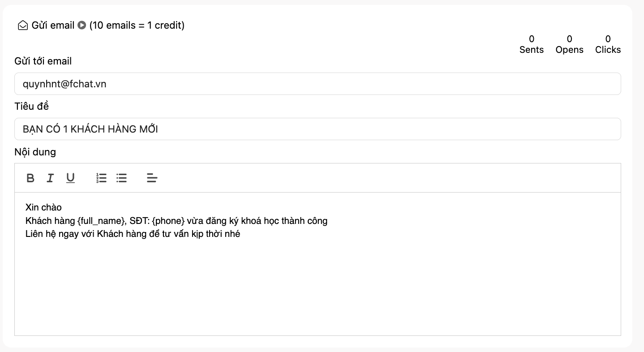Click the Sents counter
Screen dimensions: 644x352
pyautogui.click(x=532, y=44)
